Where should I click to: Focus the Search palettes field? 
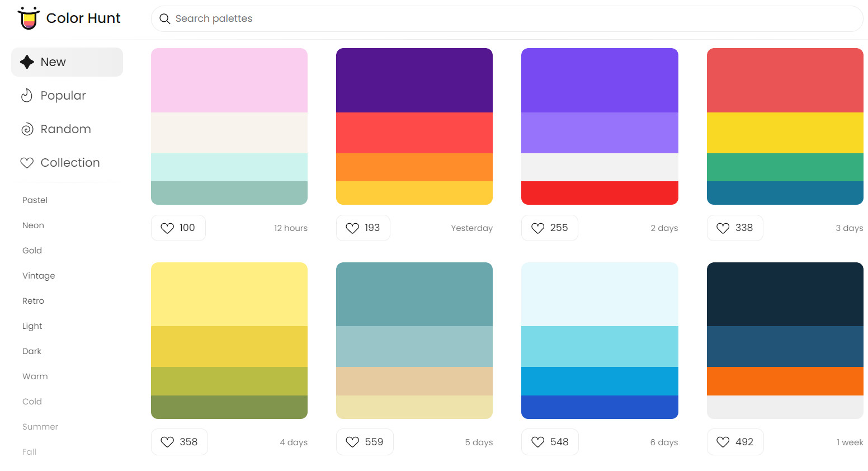pos(503,19)
